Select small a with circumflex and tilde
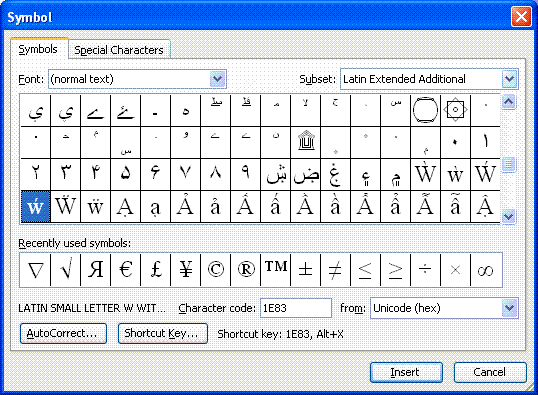The height and width of the screenshot is (395, 538). click(456, 207)
